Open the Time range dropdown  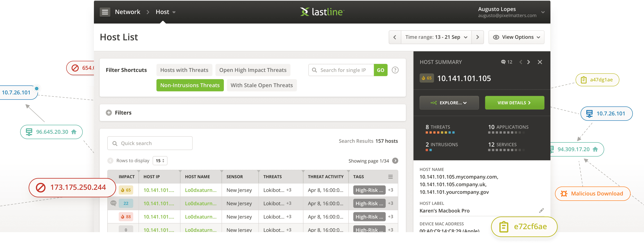coord(436,37)
